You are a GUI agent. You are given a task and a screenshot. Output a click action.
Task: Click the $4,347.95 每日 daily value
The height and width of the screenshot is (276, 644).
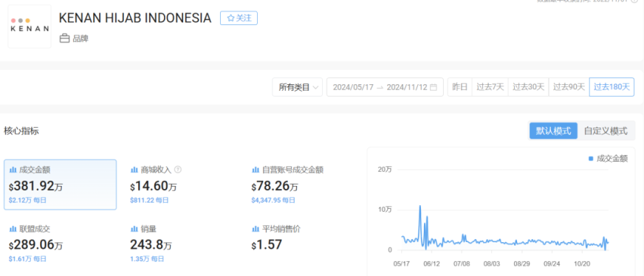click(273, 200)
